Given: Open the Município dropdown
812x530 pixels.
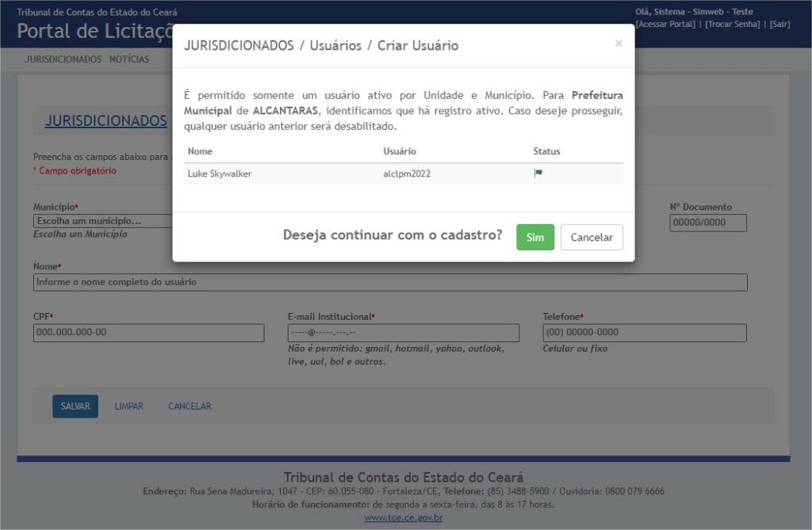Looking at the screenshot, I should pos(103,221).
